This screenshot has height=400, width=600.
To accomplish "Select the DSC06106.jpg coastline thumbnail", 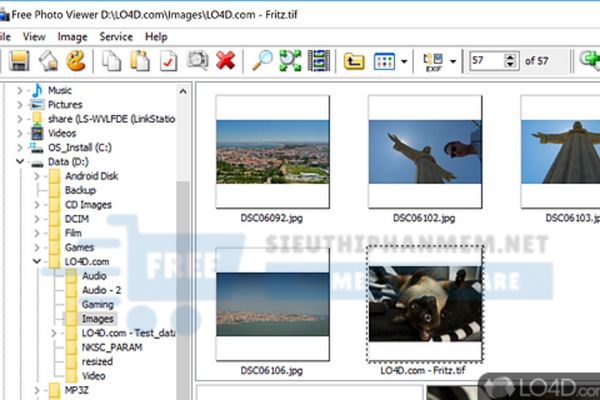I will pyautogui.click(x=272, y=304).
